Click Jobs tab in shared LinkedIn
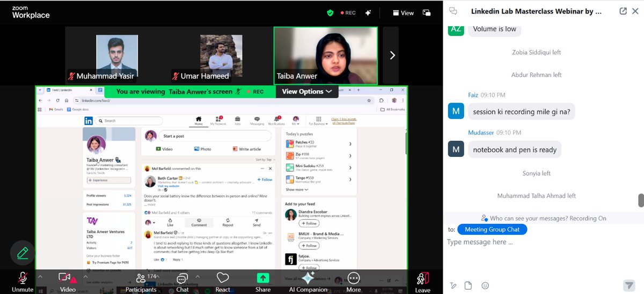 pyautogui.click(x=237, y=120)
